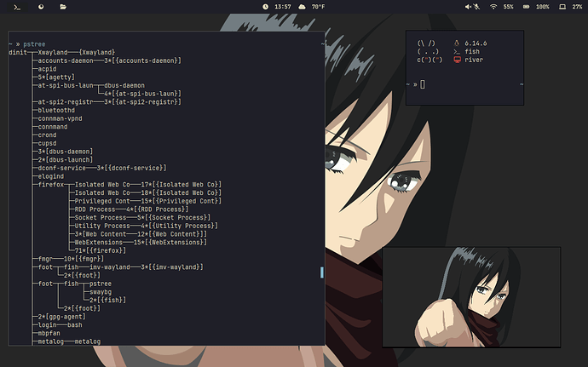Image resolution: width=588 pixels, height=367 pixels.
Task: Click the 5*[{Socket Process}] entry
Action: click(x=174, y=217)
